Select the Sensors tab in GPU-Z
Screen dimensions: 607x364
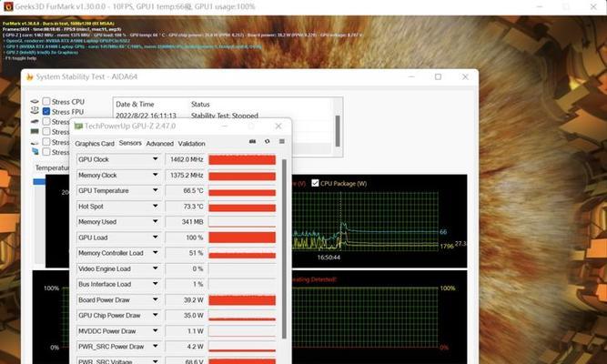pyautogui.click(x=130, y=143)
